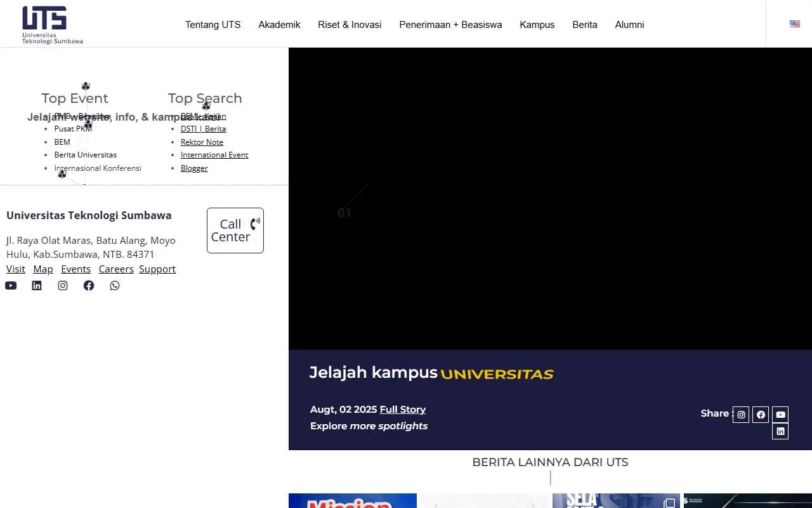
Task: Open the DSTI | Berita link
Action: click(x=203, y=129)
